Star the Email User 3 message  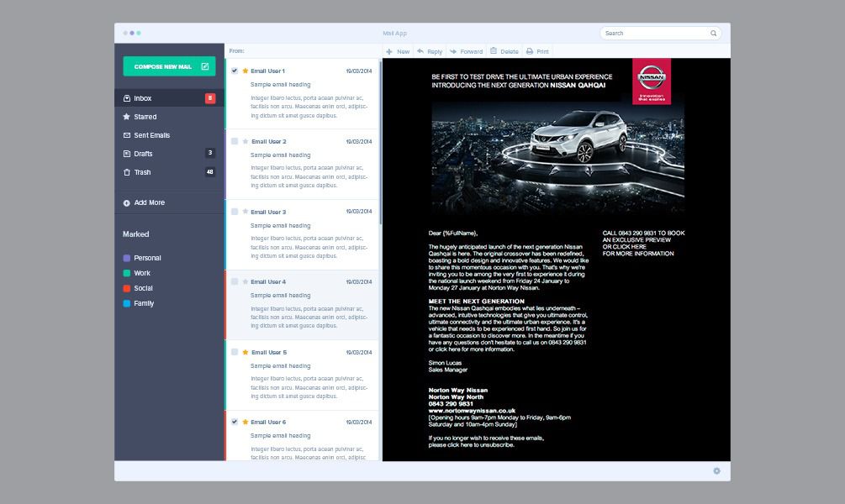246,212
